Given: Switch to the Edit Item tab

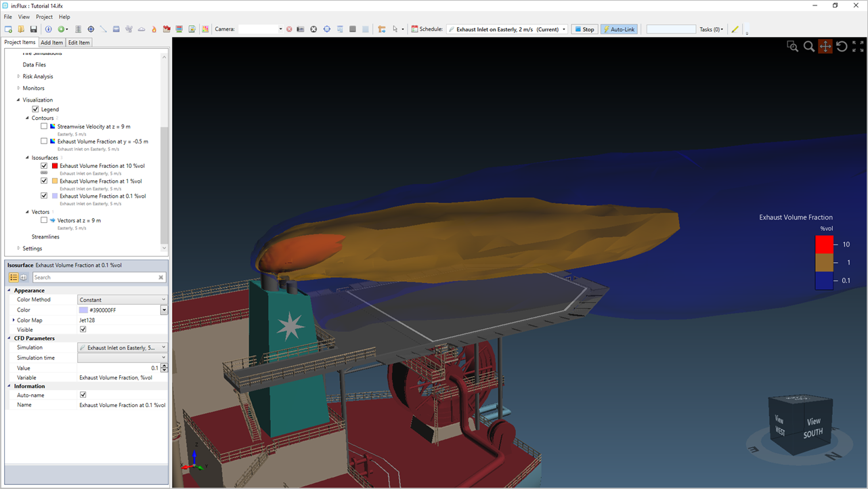Looking at the screenshot, I should pos(79,43).
